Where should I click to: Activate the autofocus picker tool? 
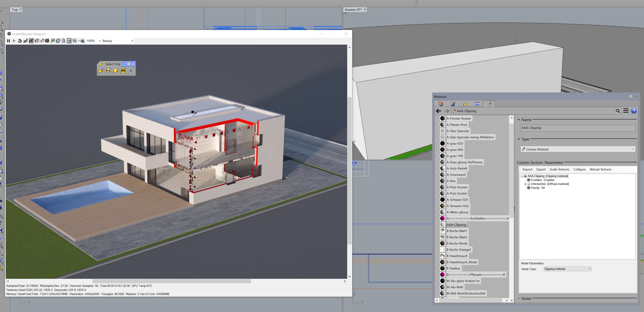26,41
